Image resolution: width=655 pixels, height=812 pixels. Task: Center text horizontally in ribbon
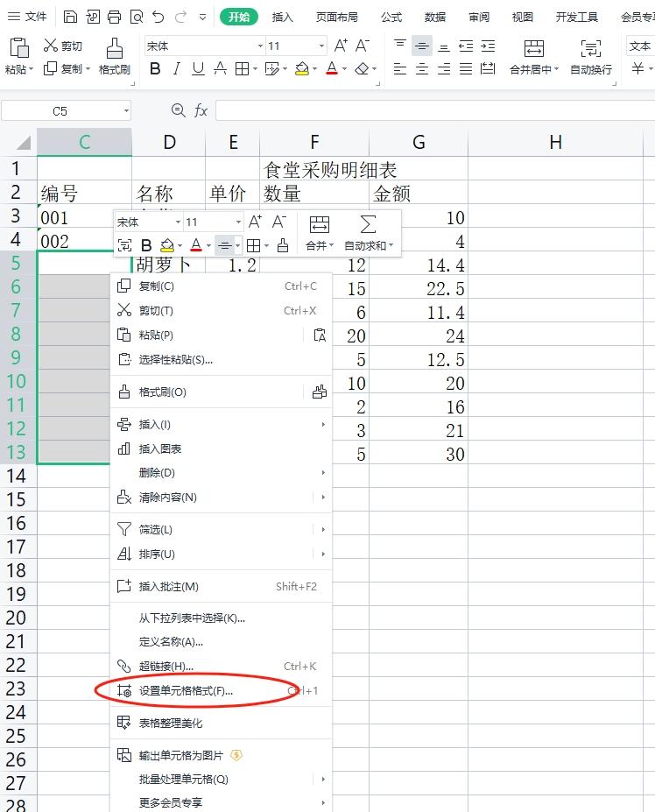click(422, 68)
